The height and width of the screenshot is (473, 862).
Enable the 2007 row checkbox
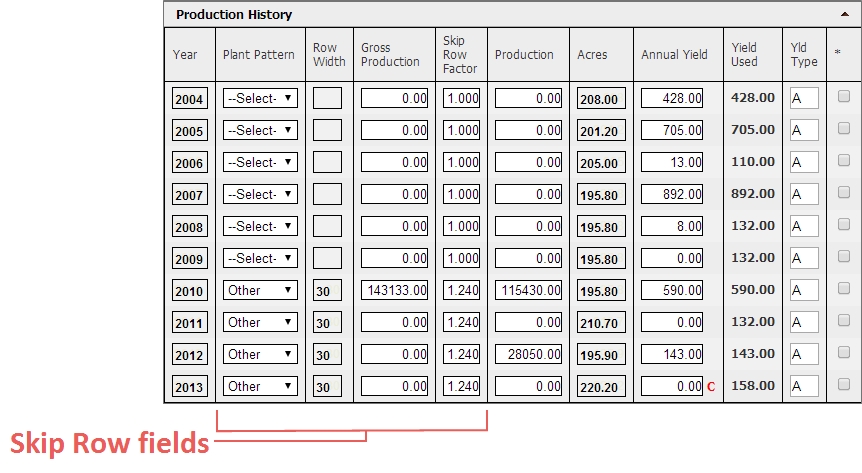pyautogui.click(x=843, y=192)
